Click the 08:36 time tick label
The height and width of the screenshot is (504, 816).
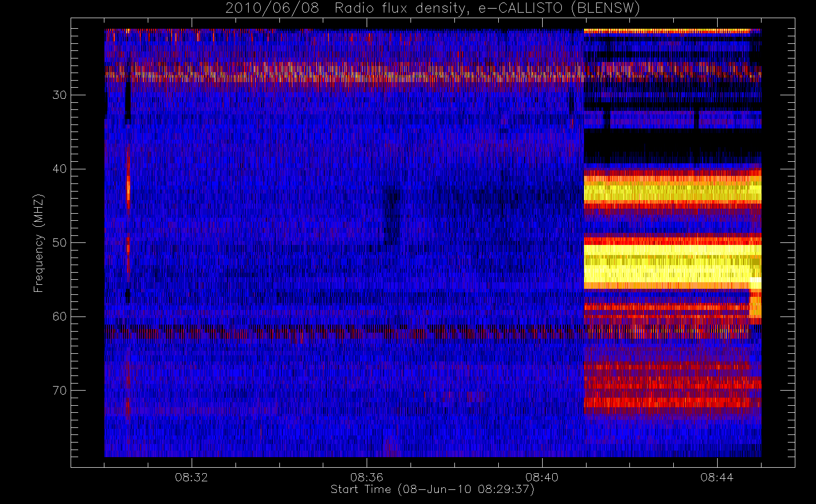pos(367,477)
